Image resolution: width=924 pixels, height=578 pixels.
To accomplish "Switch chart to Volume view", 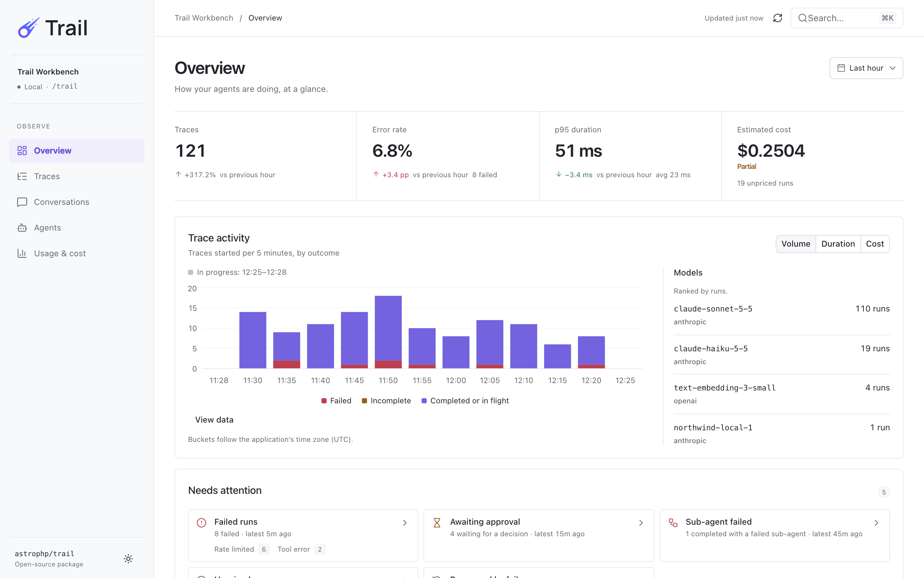I will (796, 244).
